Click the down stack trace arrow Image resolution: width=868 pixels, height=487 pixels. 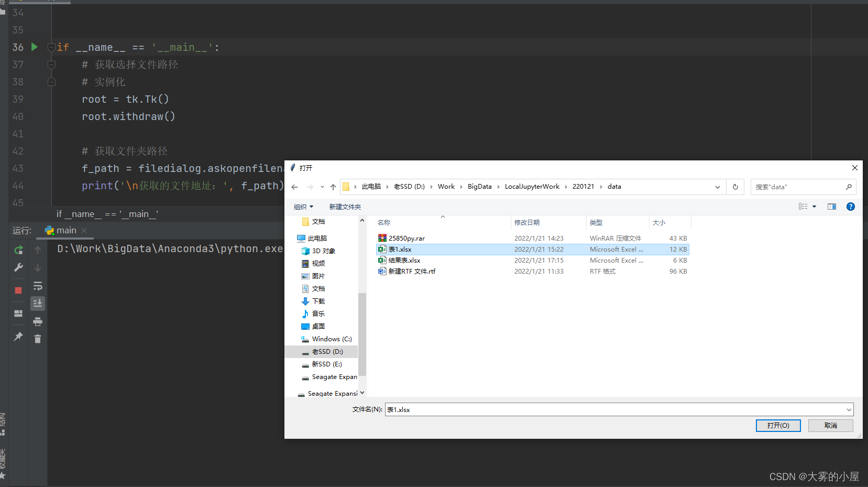38,267
